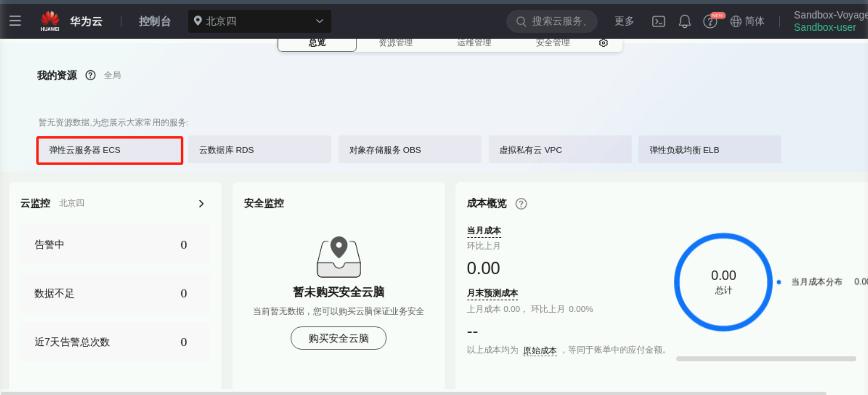868x395 pixels.
Task: Open the 告警中 alarm count row
Action: tap(115, 245)
